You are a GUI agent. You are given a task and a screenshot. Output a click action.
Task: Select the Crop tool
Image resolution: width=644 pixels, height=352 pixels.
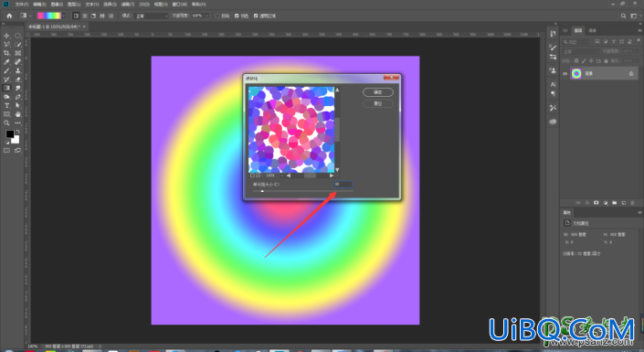click(x=6, y=53)
